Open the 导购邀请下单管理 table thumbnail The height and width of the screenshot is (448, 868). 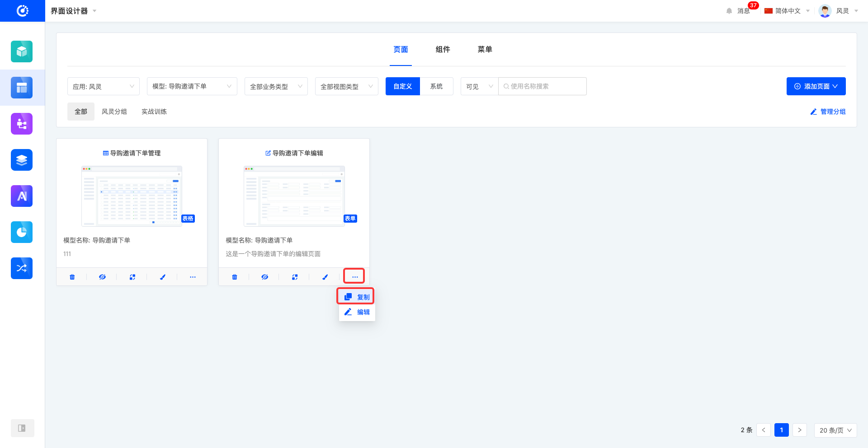click(132, 196)
